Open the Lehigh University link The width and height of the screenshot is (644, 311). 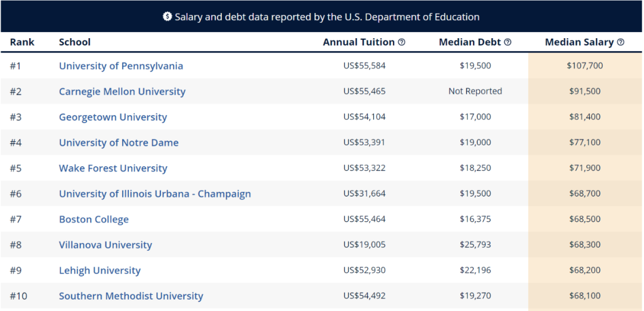100,270
